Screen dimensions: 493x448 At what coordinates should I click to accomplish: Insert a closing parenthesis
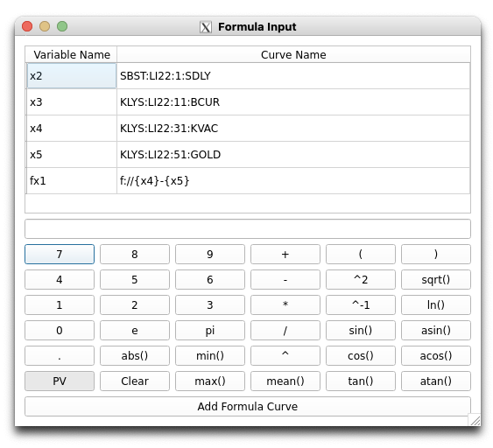[x=436, y=254]
